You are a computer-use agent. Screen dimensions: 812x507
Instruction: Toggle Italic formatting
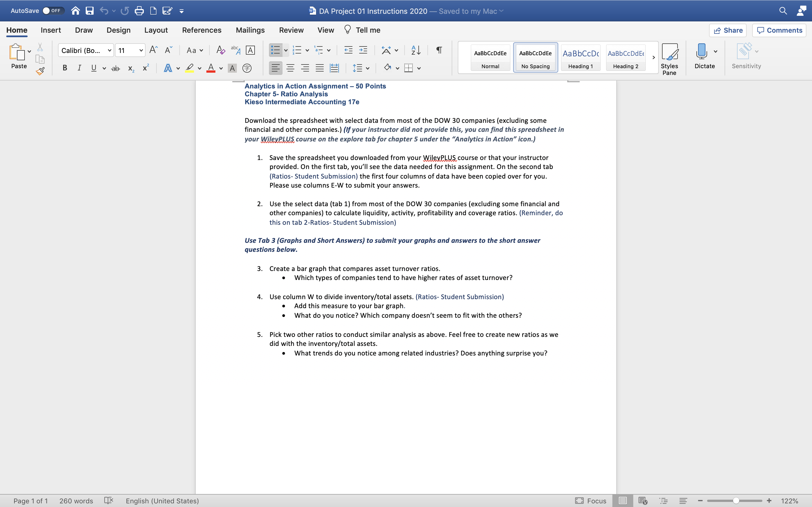79,68
